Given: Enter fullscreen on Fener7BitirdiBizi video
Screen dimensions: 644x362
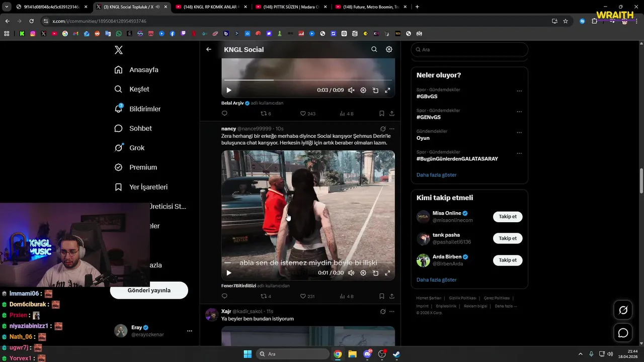Looking at the screenshot, I should tap(387, 273).
